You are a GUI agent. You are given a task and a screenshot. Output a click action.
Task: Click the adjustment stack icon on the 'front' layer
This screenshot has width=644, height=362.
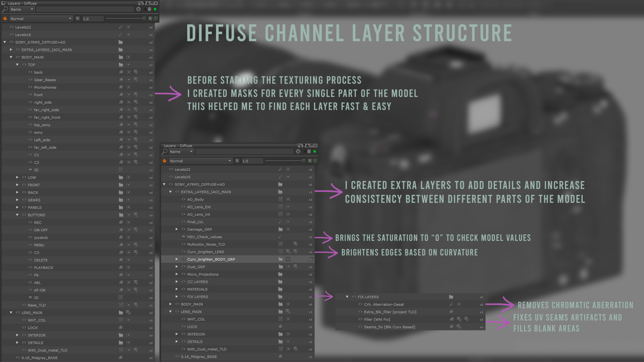click(x=136, y=95)
